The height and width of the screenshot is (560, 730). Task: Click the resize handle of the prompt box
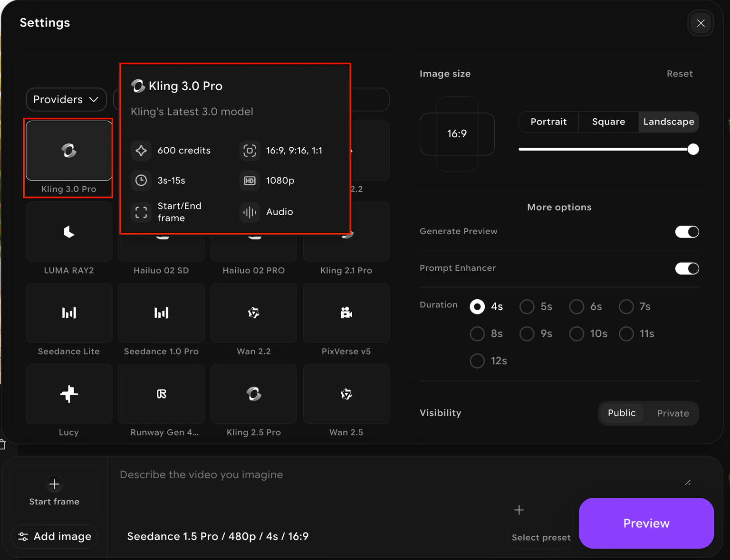tap(688, 483)
